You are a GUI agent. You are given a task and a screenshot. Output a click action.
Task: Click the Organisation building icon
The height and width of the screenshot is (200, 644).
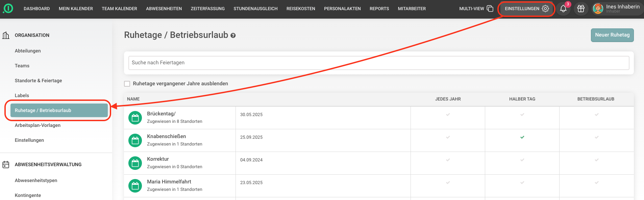point(6,35)
